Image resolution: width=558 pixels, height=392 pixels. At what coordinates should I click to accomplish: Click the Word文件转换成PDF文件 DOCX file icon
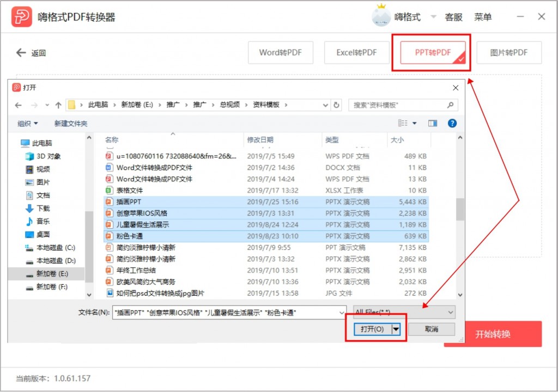(x=109, y=168)
